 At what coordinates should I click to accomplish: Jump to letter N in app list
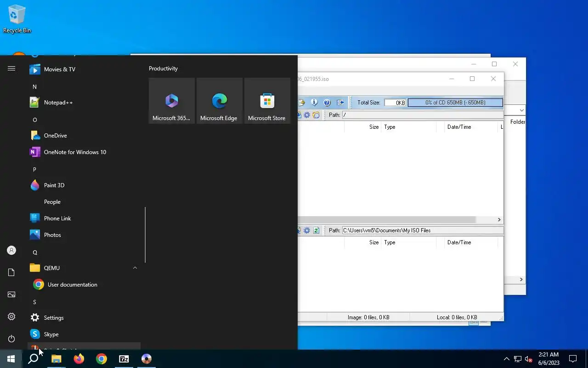[x=34, y=86]
